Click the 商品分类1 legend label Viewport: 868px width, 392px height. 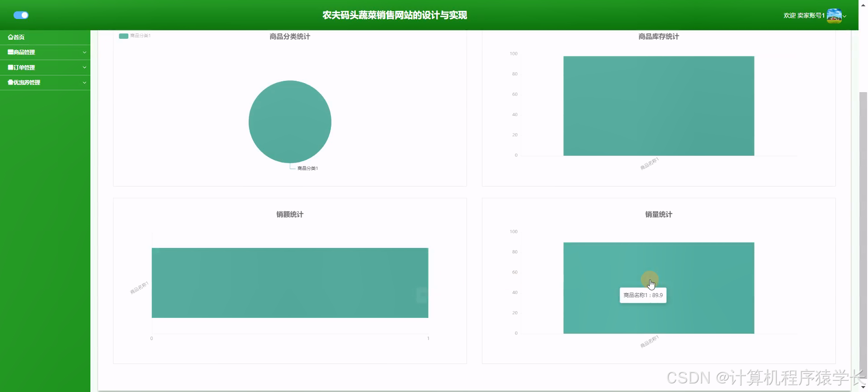coord(140,36)
